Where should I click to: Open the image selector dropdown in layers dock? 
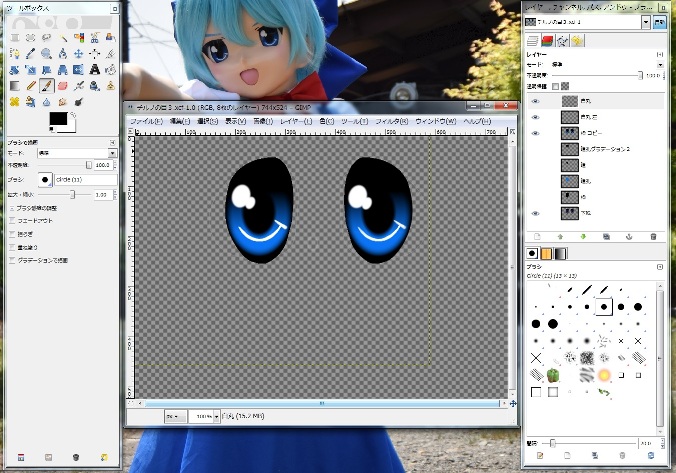(x=646, y=22)
